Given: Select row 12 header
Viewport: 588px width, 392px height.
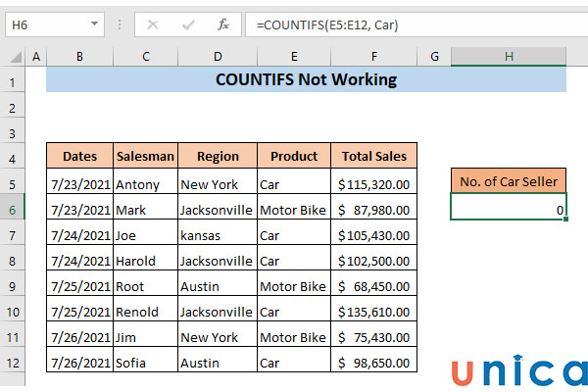Looking at the screenshot, I should tap(13, 362).
